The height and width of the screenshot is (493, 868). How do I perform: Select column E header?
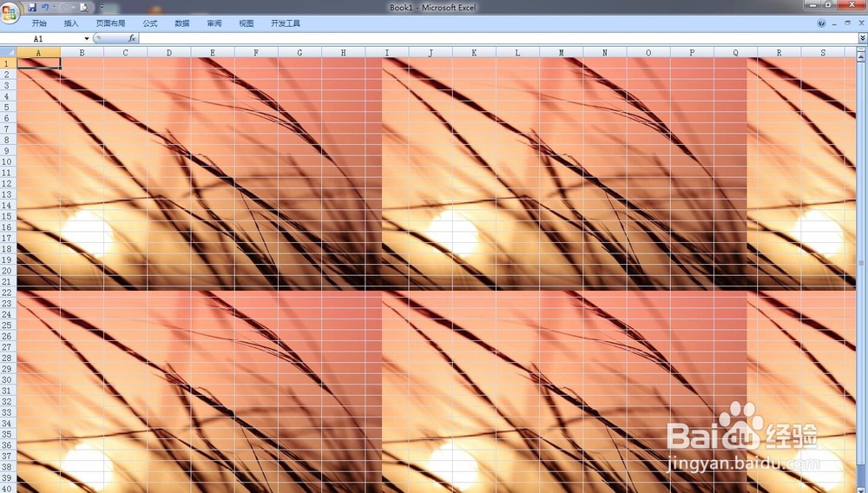pos(213,53)
